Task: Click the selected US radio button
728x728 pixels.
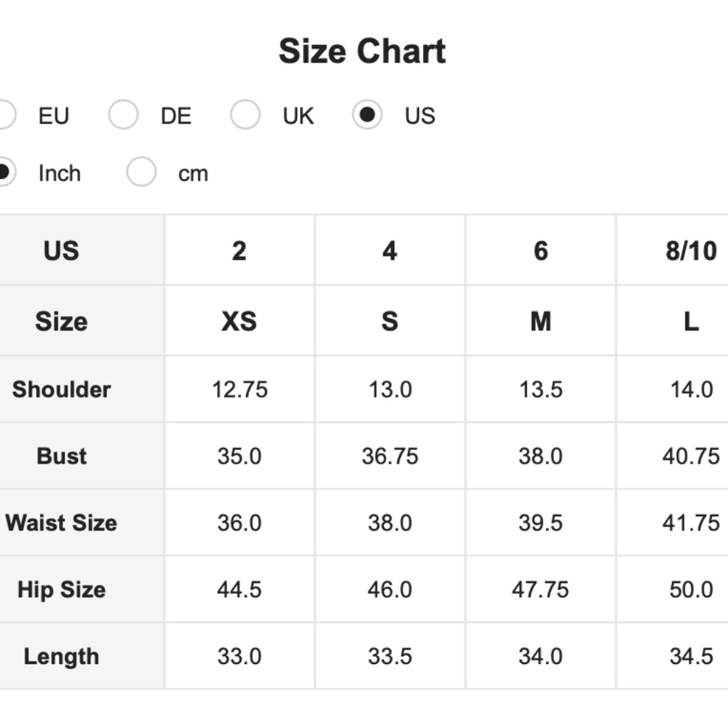Action: pyautogui.click(x=367, y=115)
